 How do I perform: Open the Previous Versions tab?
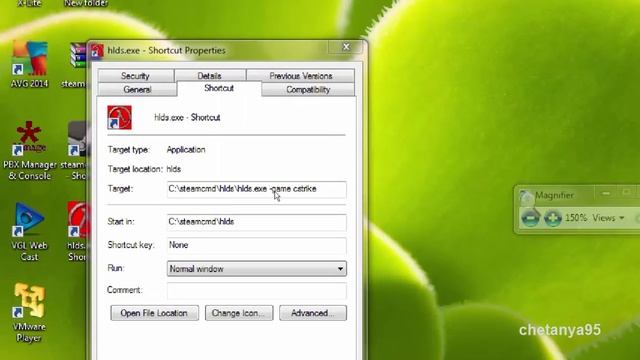[301, 76]
